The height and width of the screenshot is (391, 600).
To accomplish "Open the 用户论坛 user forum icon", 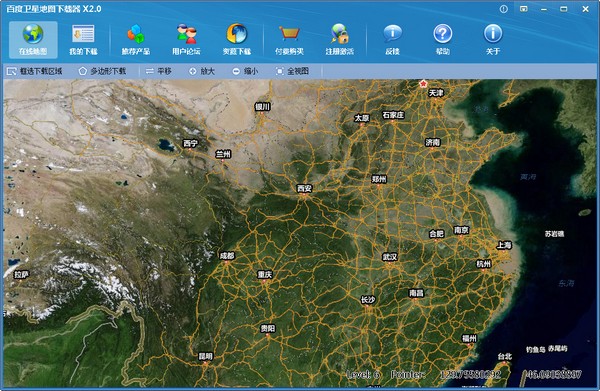I will point(186,40).
